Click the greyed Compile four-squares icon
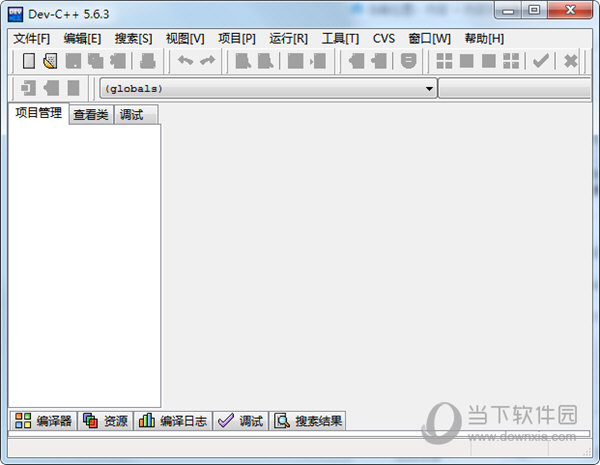The height and width of the screenshot is (465, 600). [x=444, y=61]
